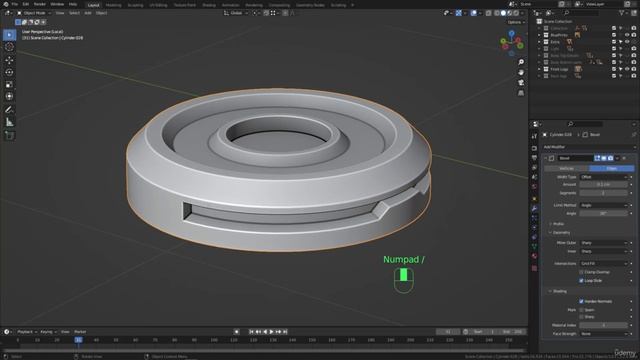Adjust the Bevel Amount field

[x=603, y=184]
